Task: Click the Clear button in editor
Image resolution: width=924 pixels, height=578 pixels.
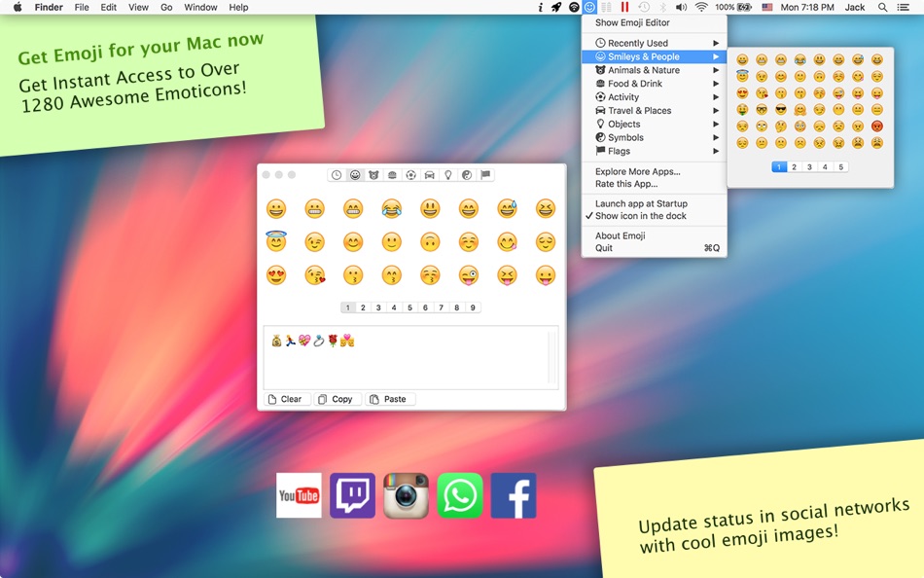Action: (287, 399)
